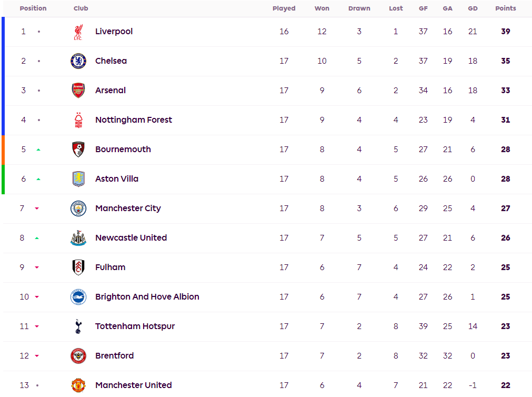Click the GD column header
This screenshot has height=397, width=532.
[473, 8]
